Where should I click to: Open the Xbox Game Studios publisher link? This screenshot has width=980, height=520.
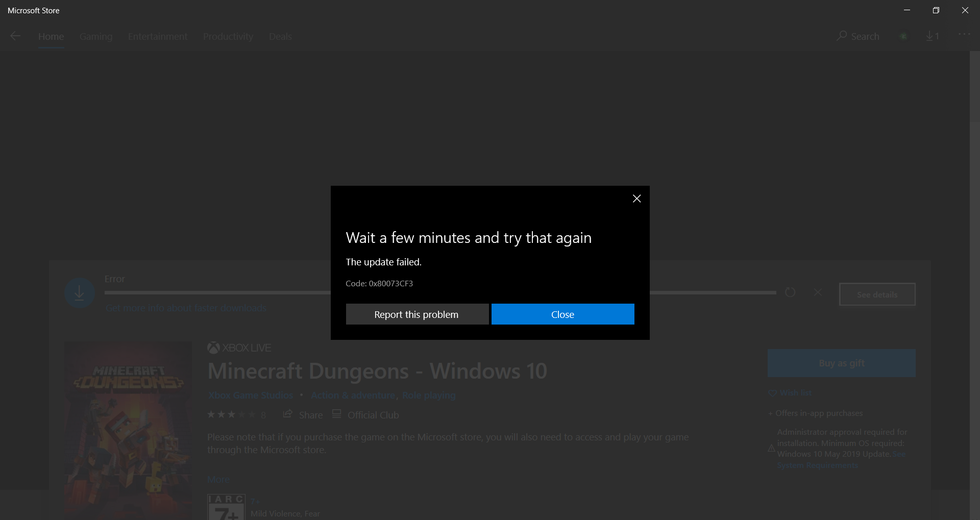coord(251,395)
